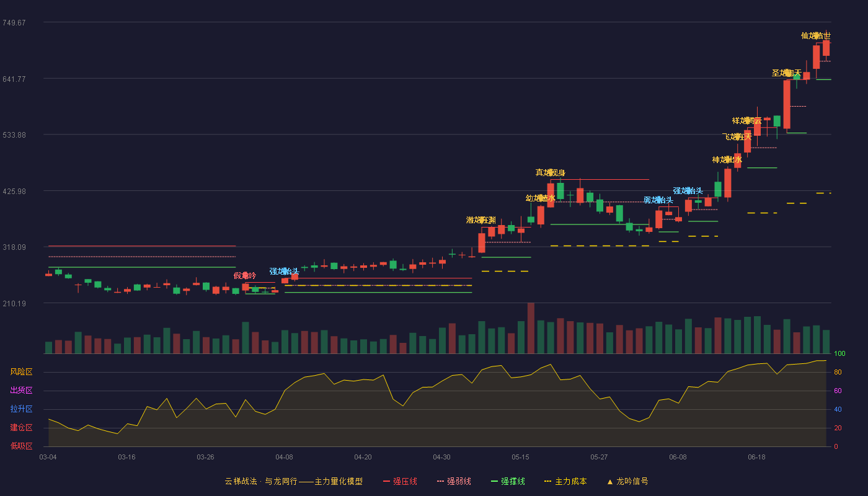Screen dimensions: 868x496
Task: Click the tallest volume bar near 05-15
Action: pos(531,328)
